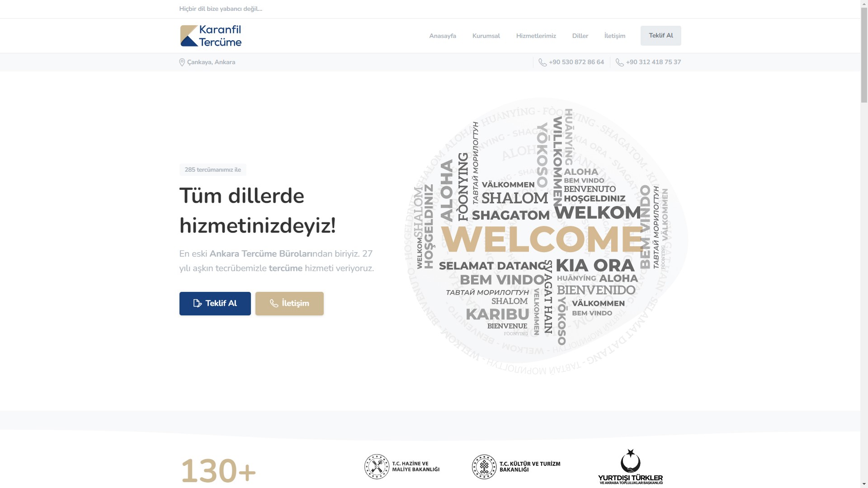Click phone icon beside +90 312 number
The width and height of the screenshot is (868, 488).
[619, 62]
